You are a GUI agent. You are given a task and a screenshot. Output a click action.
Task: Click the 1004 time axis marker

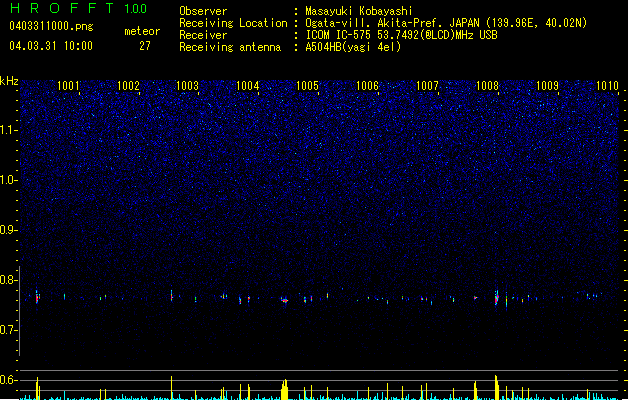(x=248, y=86)
